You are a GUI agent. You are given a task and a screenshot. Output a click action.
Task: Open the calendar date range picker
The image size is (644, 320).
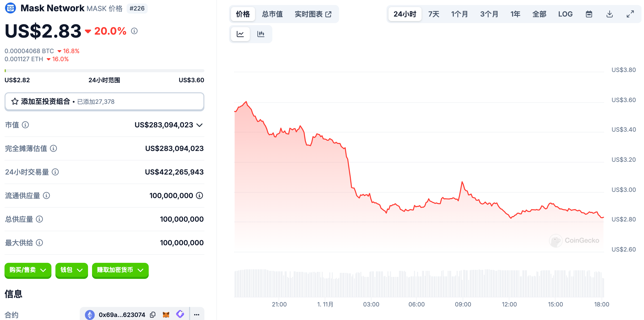click(x=589, y=14)
